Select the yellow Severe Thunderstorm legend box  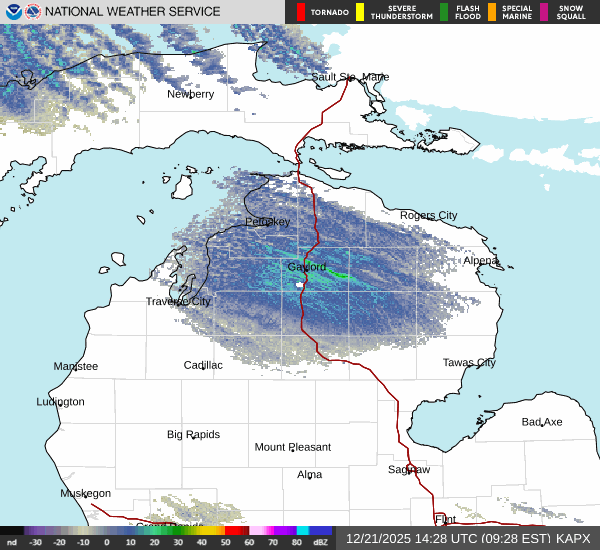click(360, 12)
